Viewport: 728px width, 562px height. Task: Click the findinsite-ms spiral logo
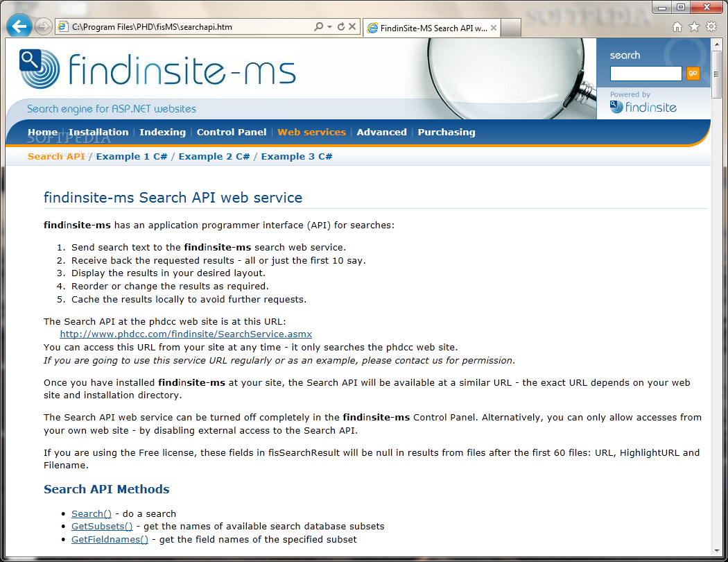(x=40, y=68)
